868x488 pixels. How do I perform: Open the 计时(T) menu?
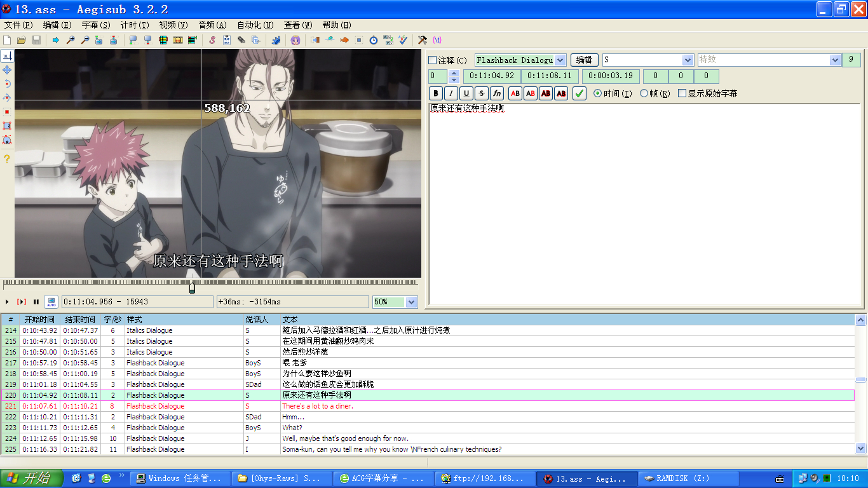(x=135, y=25)
